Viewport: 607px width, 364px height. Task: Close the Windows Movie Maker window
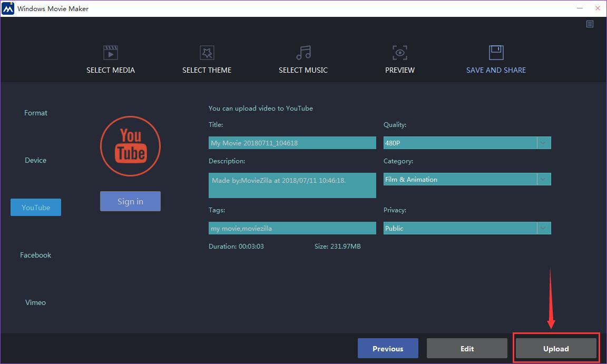598,8
